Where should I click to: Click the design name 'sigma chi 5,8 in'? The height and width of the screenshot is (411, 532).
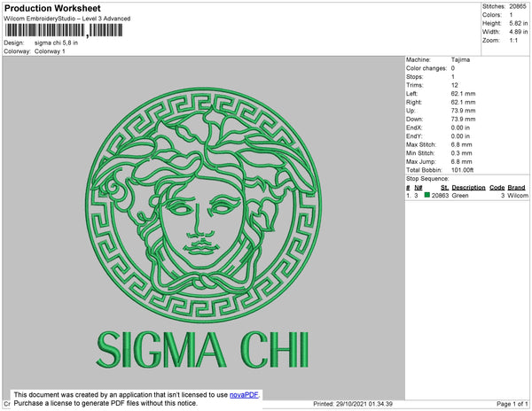(56, 43)
